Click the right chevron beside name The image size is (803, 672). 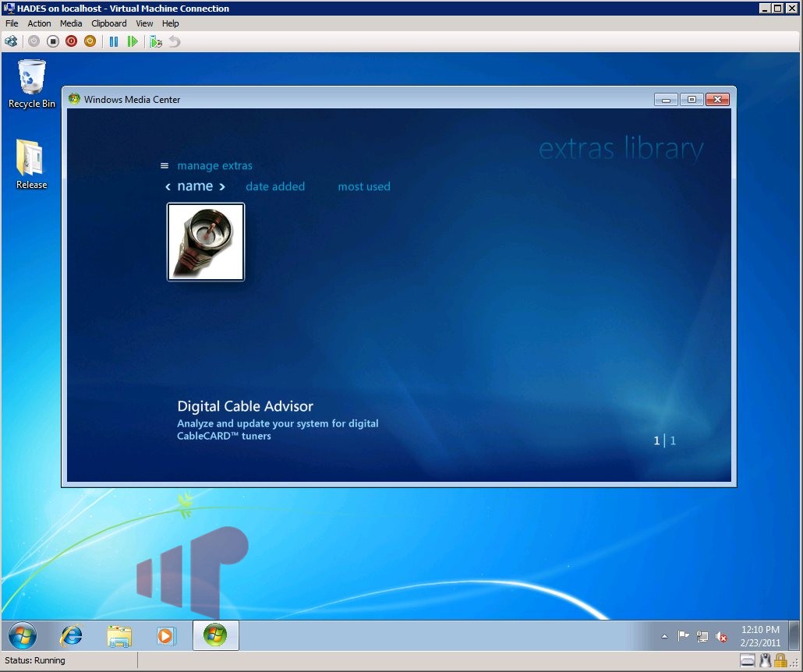[x=221, y=187]
